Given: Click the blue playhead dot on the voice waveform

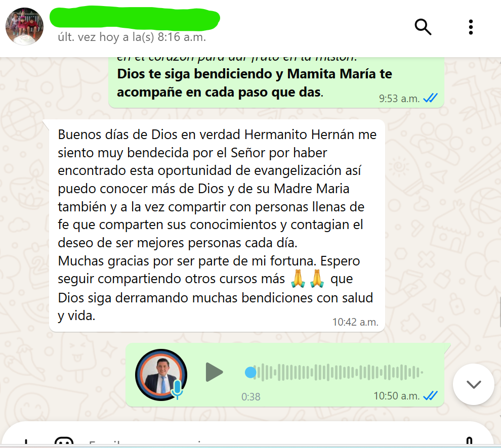Looking at the screenshot, I should (251, 372).
